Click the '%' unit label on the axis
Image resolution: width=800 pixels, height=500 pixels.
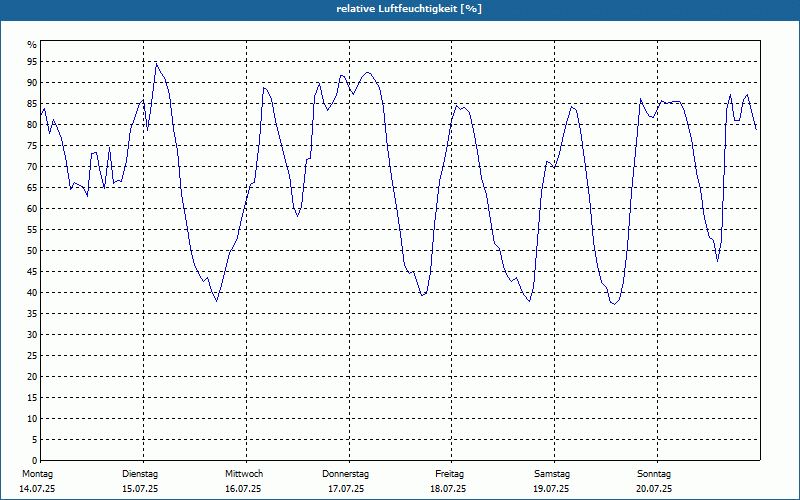(32, 45)
